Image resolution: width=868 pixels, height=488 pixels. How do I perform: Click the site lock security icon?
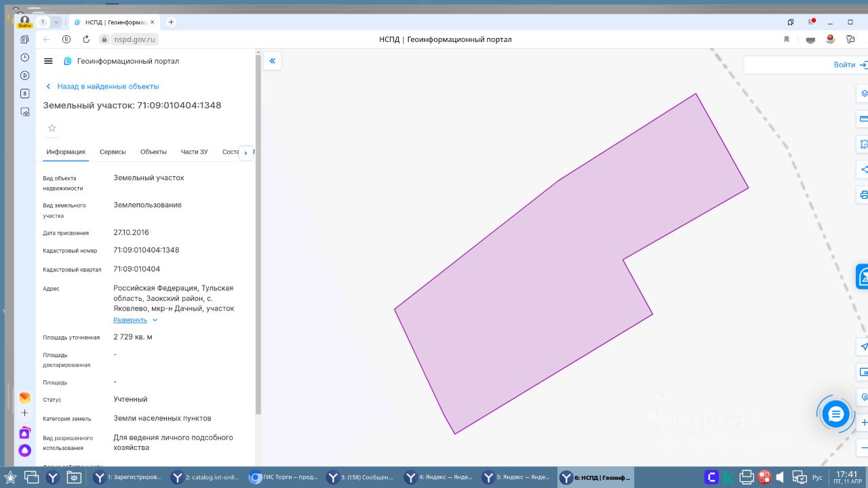tap(104, 39)
